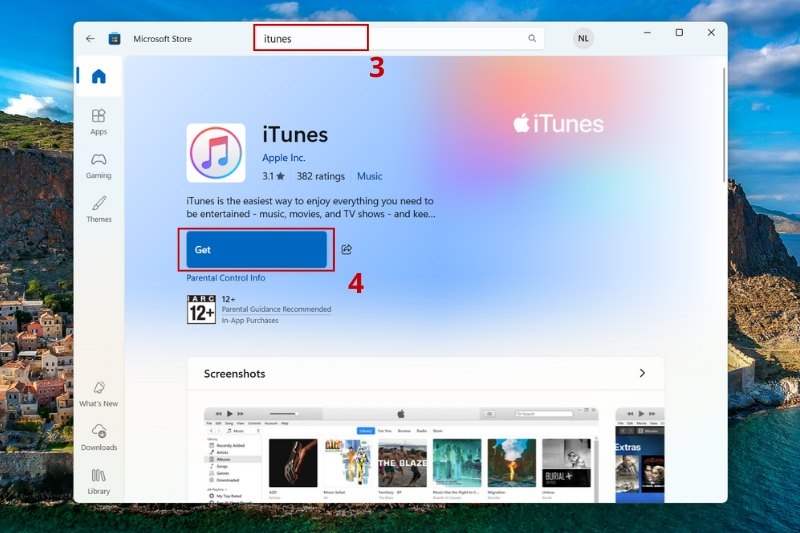This screenshot has height=533, width=800.
Task: Open the Music category link
Action: (369, 176)
